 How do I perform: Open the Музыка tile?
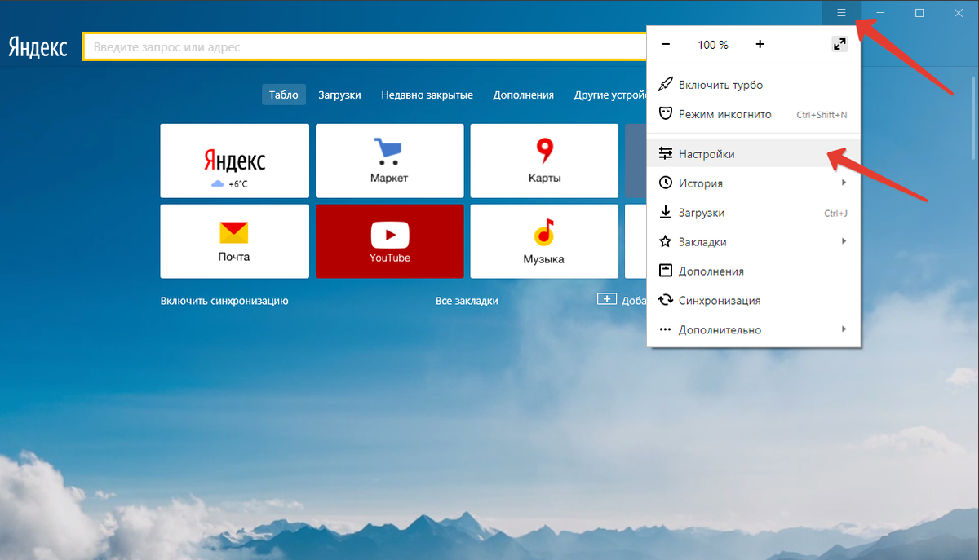(x=544, y=241)
